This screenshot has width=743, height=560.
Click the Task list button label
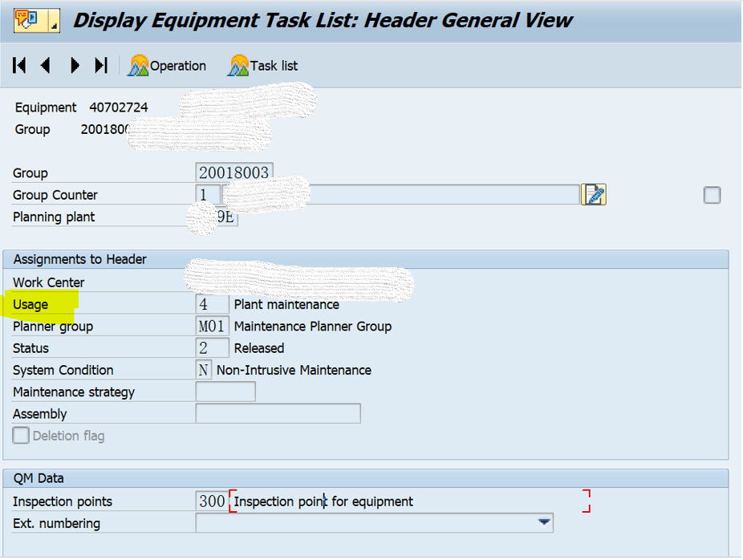pos(272,66)
